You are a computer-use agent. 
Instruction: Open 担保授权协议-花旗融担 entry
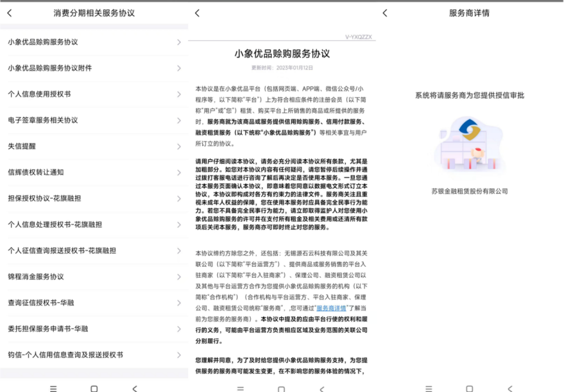[94, 198]
